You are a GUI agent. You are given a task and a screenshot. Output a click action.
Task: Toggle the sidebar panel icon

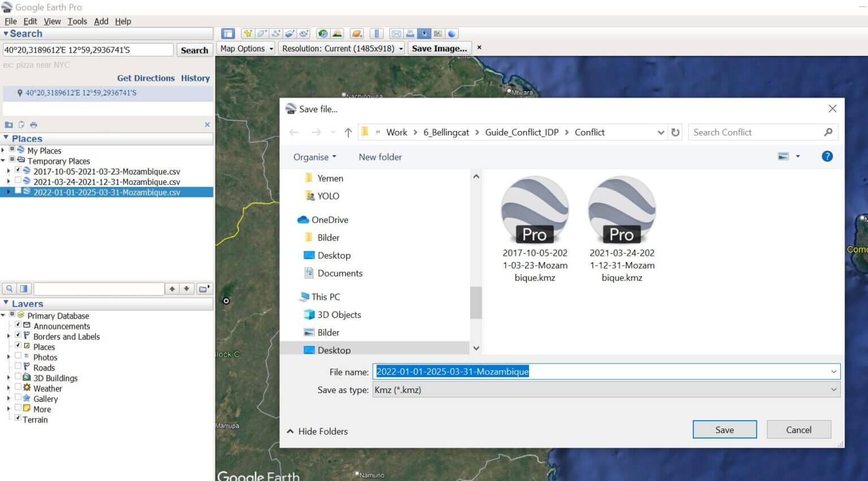coord(228,34)
